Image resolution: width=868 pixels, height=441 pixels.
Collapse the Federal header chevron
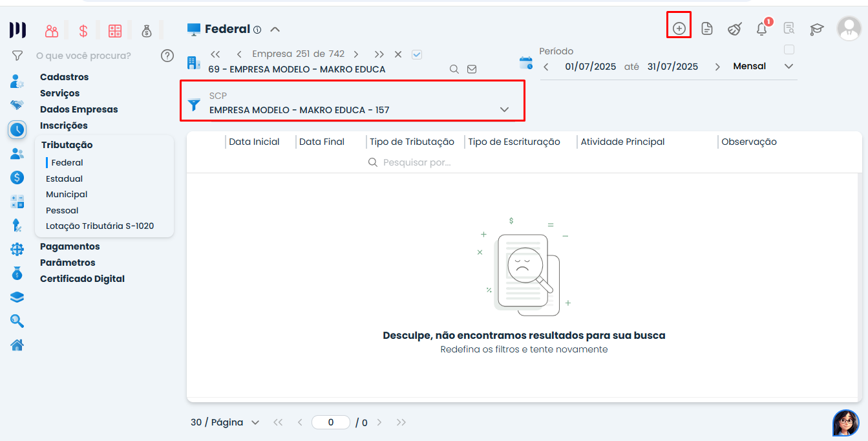275,29
